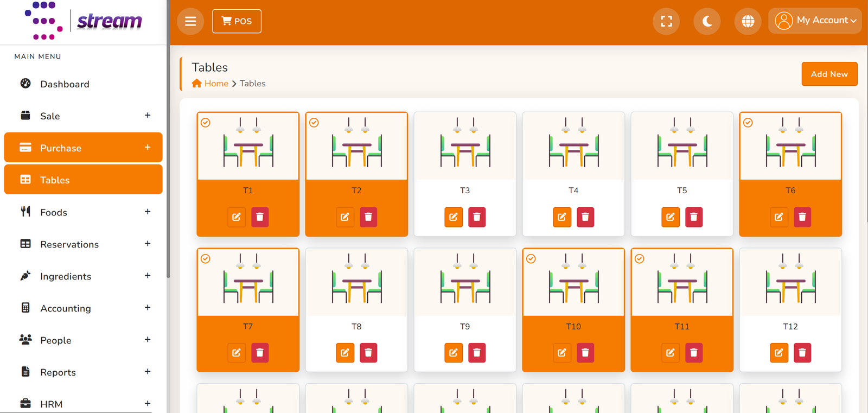Open the My Account dropdown
The height and width of the screenshot is (413, 868).
pos(815,21)
